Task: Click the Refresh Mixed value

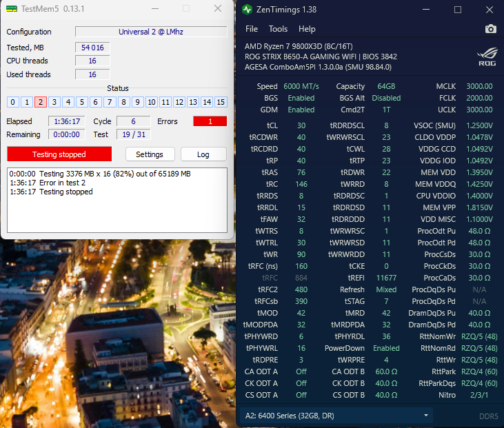Action: tap(386, 290)
